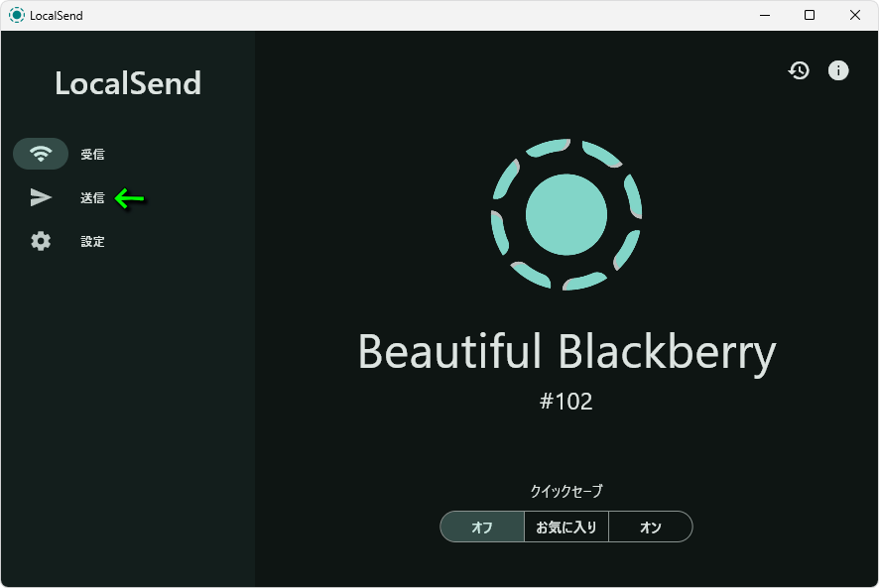
Task: Click the gear settings icon
Action: coord(41,241)
